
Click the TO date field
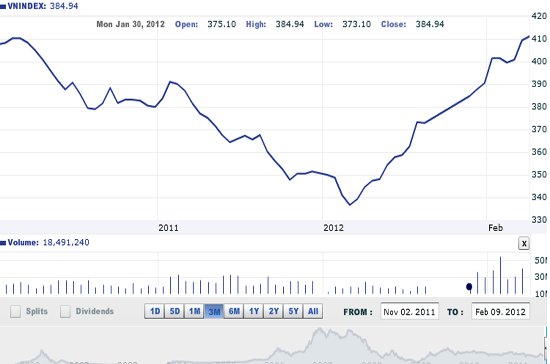500,311
